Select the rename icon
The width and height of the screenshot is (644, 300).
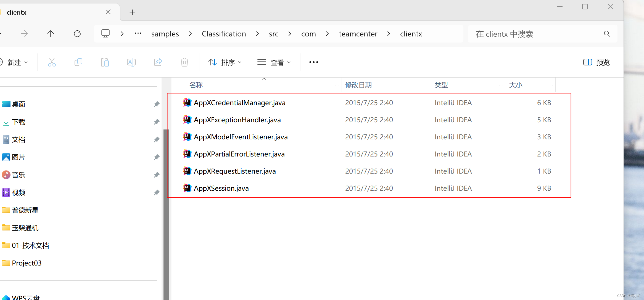131,62
